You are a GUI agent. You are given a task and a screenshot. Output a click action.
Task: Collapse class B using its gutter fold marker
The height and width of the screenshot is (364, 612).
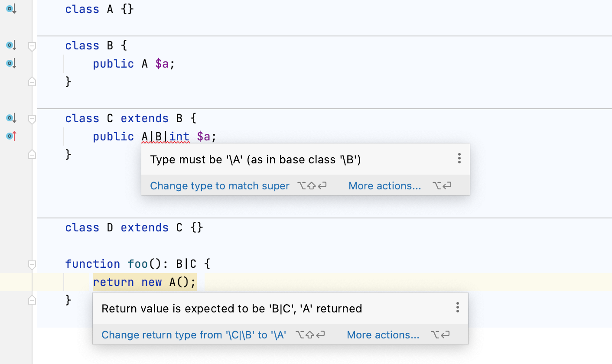pyautogui.click(x=32, y=46)
